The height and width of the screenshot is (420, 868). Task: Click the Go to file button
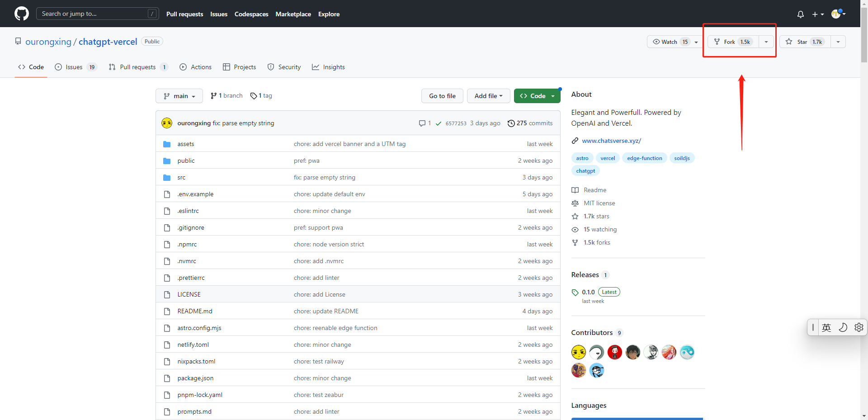pyautogui.click(x=442, y=96)
